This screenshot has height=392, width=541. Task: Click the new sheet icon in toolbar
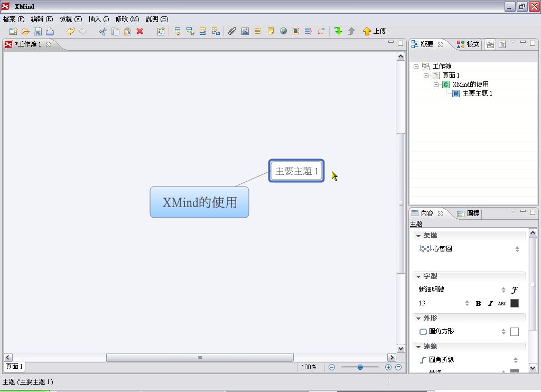(x=161, y=31)
